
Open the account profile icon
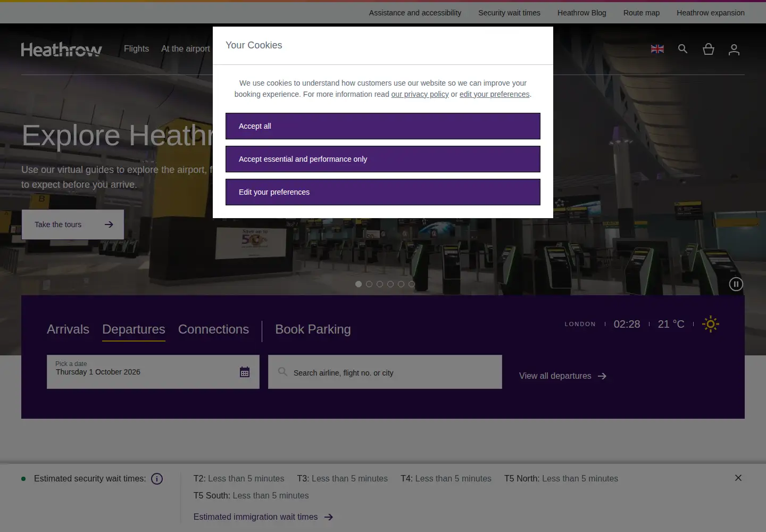(x=734, y=49)
